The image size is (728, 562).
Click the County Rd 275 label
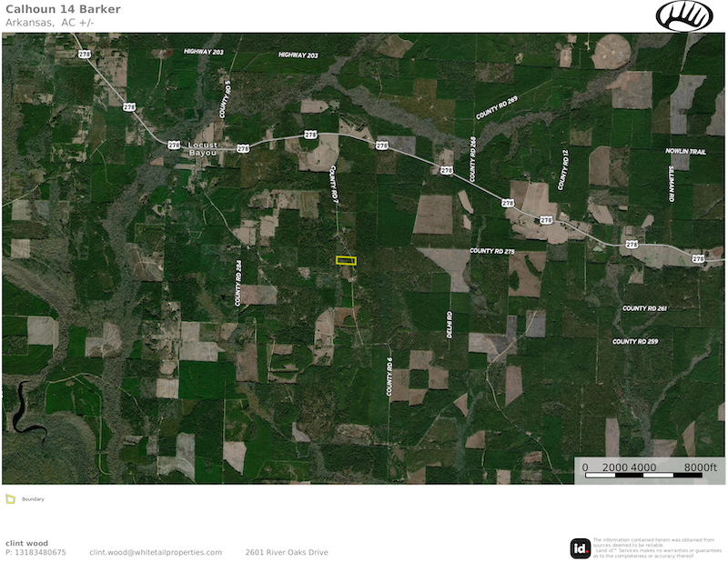pyautogui.click(x=492, y=250)
